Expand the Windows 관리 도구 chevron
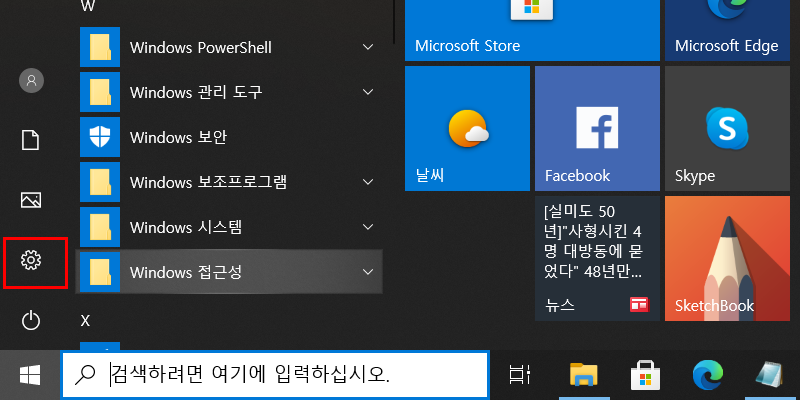Screen dimensions: 800x400 [x=368, y=92]
